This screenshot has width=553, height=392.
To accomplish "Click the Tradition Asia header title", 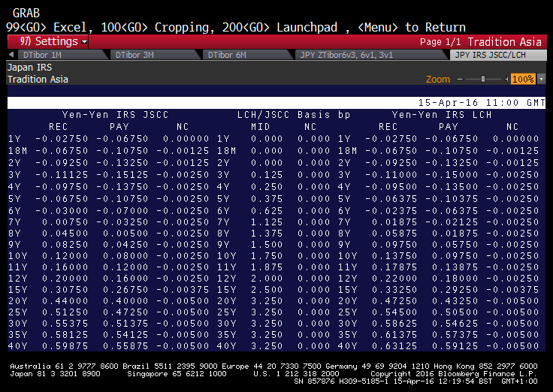I will 504,42.
